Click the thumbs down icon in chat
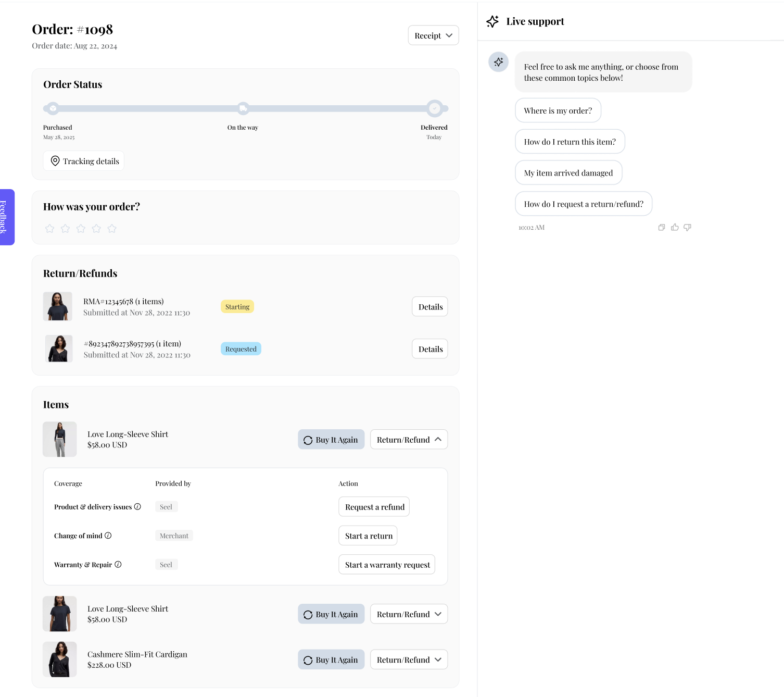The image size is (784, 697). tap(688, 228)
